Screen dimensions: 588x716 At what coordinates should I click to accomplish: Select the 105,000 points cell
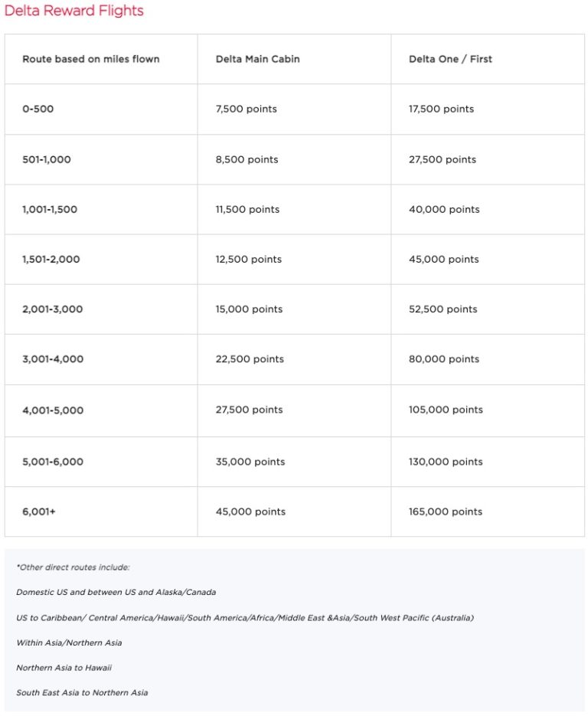click(446, 410)
